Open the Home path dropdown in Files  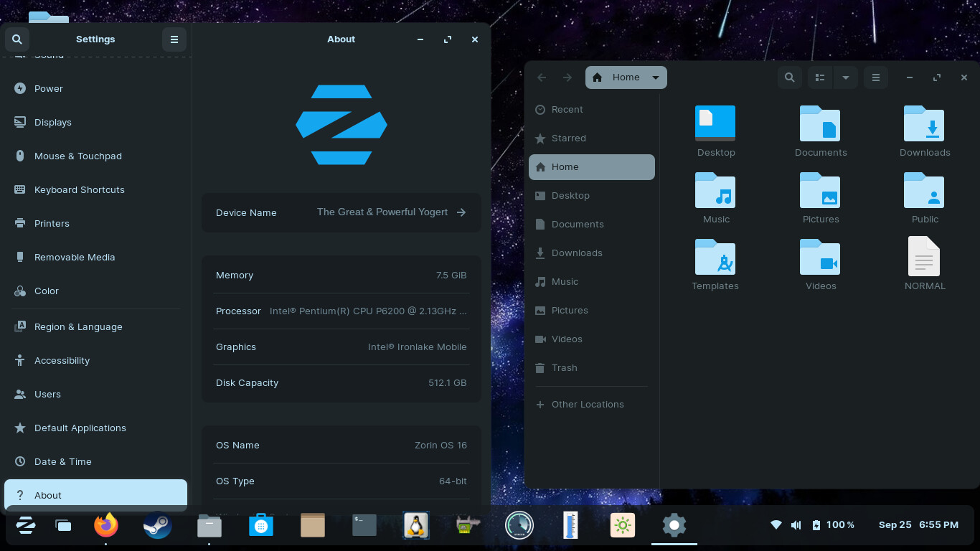point(626,77)
